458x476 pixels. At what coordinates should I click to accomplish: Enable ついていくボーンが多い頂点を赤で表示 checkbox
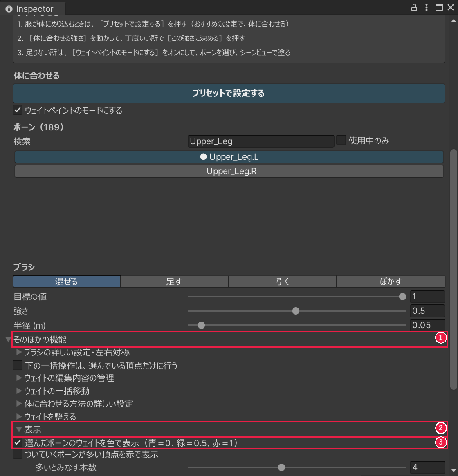point(18,454)
